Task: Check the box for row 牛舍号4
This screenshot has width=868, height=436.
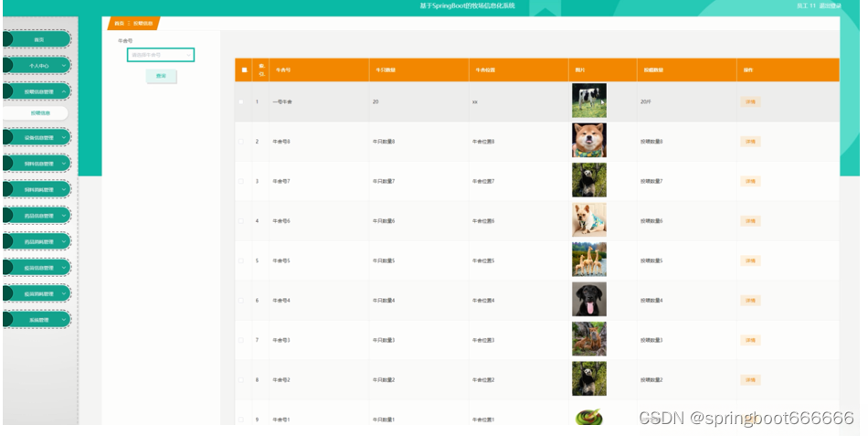Action: point(241,301)
